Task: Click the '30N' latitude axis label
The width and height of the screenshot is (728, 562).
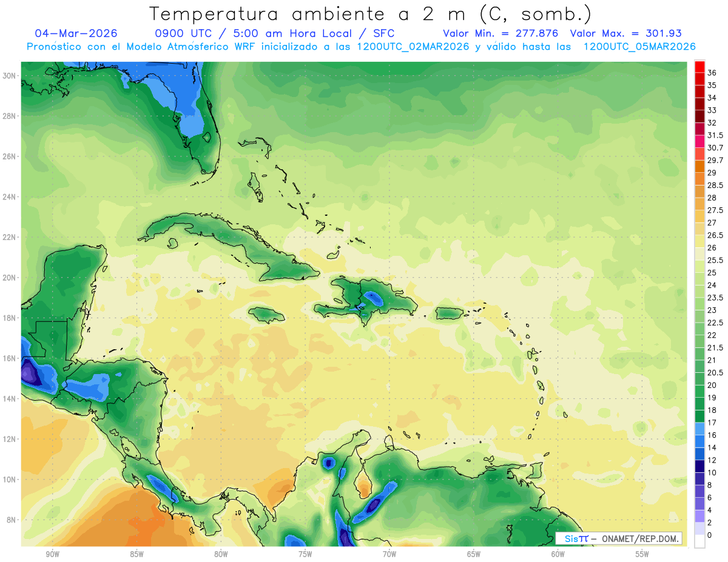Action: [x=9, y=76]
